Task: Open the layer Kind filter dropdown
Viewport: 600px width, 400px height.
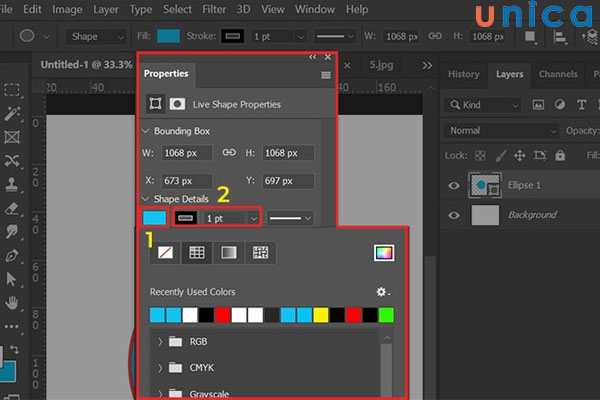Action: 484,105
